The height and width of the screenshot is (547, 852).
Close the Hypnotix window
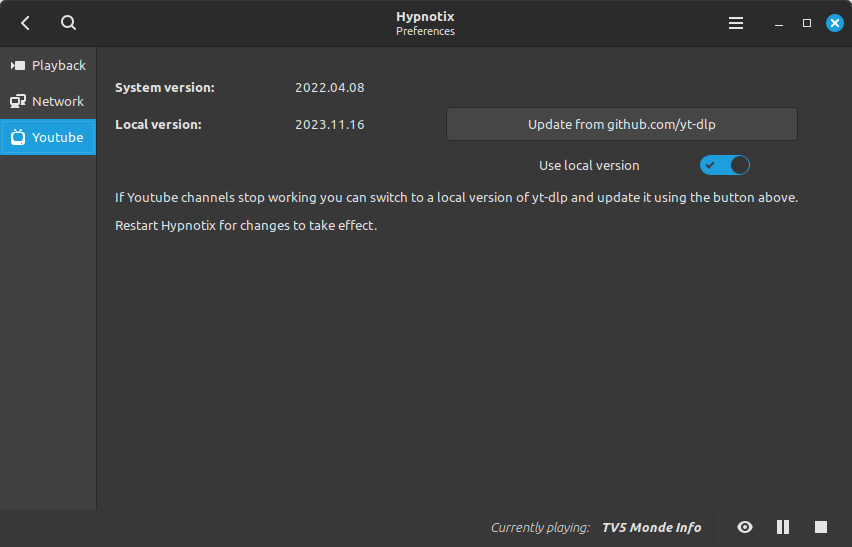[x=835, y=23]
